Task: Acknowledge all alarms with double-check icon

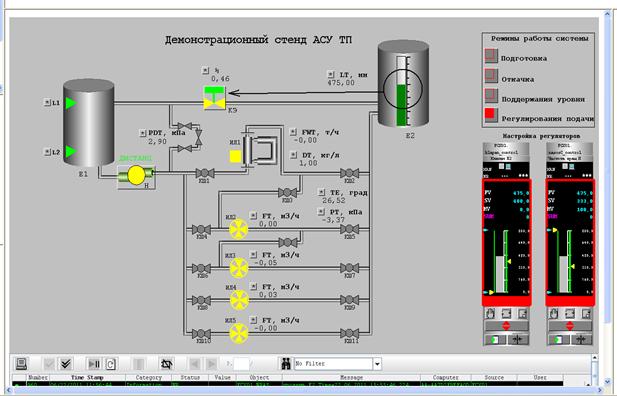Action: click(x=66, y=364)
